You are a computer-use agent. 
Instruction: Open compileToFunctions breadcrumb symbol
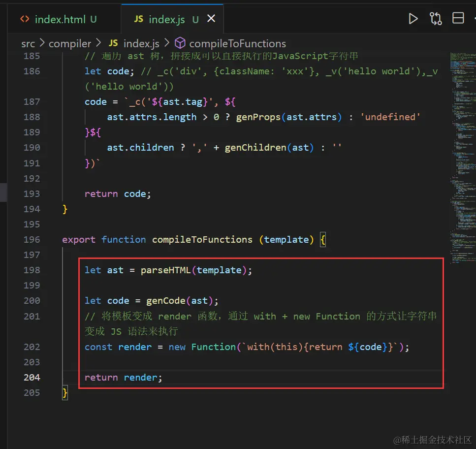click(x=237, y=44)
